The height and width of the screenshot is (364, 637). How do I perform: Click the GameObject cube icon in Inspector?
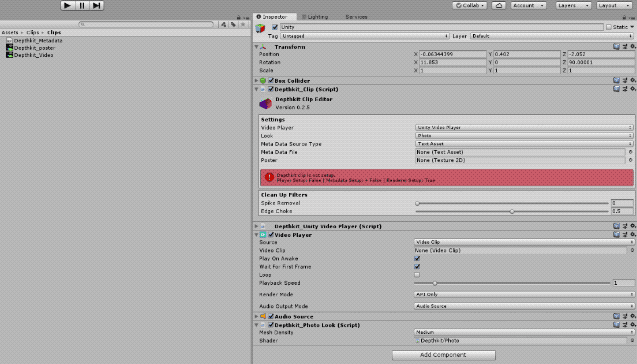point(260,28)
